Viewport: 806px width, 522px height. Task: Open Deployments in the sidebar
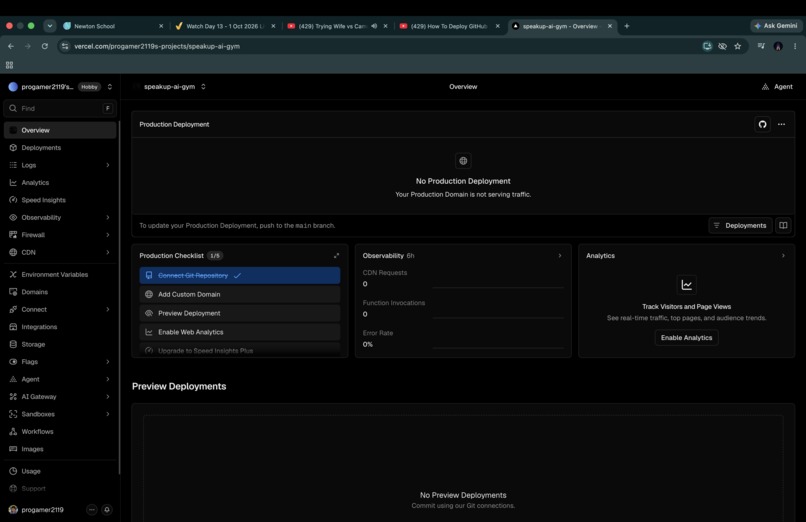click(60, 147)
